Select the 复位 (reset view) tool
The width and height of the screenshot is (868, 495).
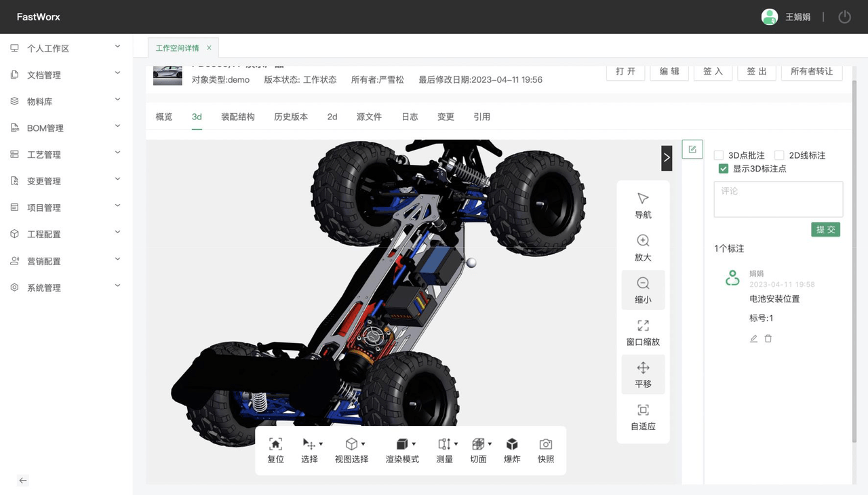tap(275, 450)
